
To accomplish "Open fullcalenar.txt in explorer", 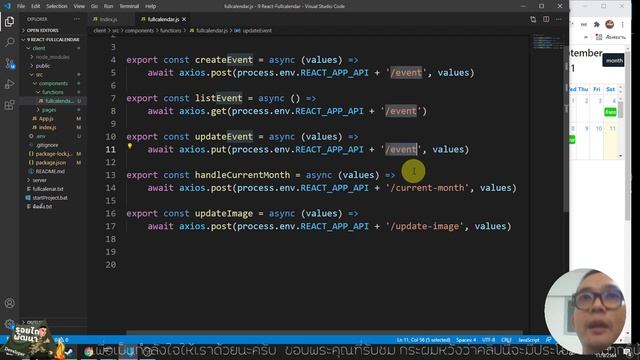I will (48, 189).
